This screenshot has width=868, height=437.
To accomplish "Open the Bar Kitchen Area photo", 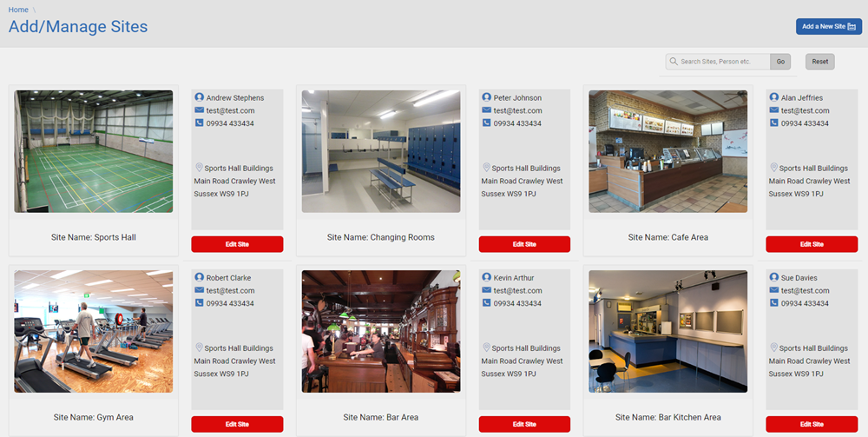I will point(668,331).
